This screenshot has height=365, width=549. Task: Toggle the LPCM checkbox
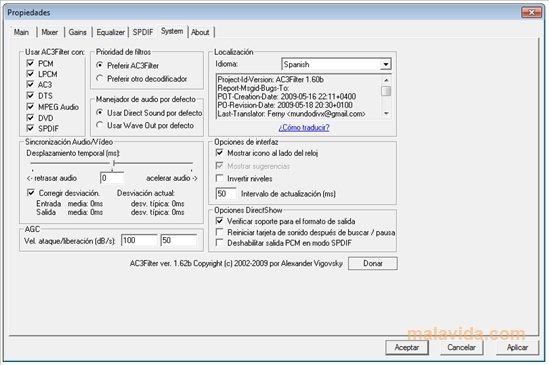coord(30,74)
